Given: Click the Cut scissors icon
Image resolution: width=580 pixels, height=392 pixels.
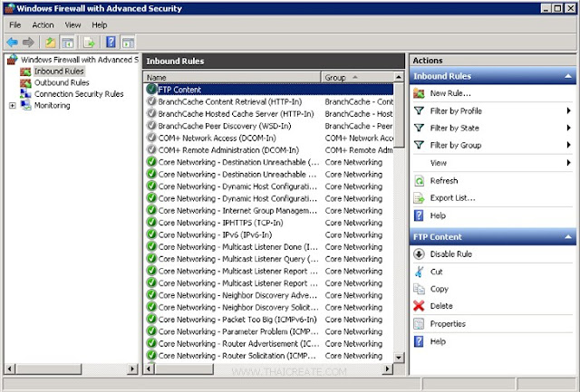Looking at the screenshot, I should tap(419, 272).
